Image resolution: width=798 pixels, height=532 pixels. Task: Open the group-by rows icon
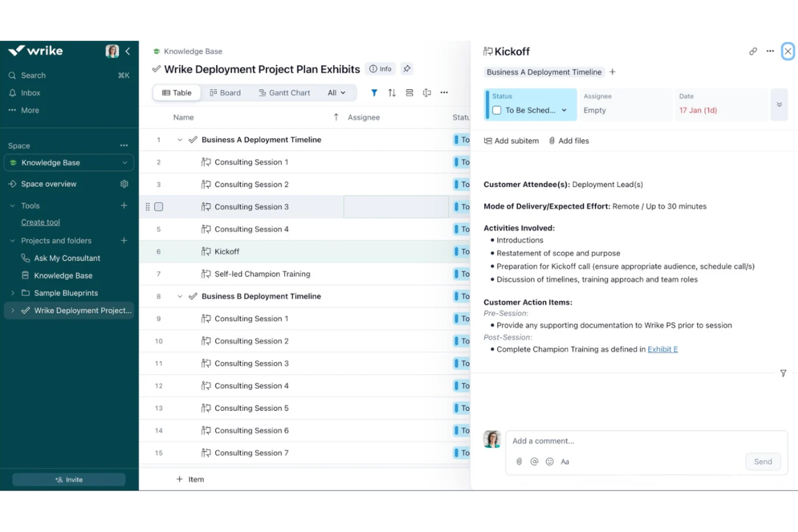410,93
